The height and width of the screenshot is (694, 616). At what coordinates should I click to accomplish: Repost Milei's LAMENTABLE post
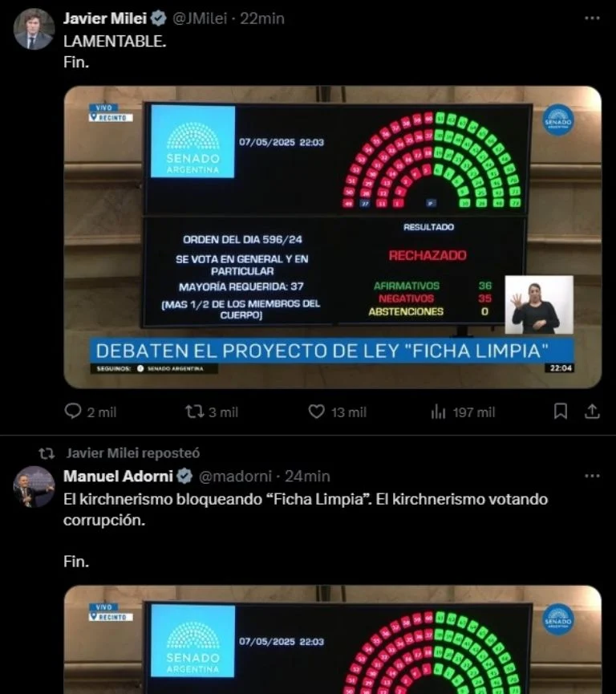(x=194, y=412)
